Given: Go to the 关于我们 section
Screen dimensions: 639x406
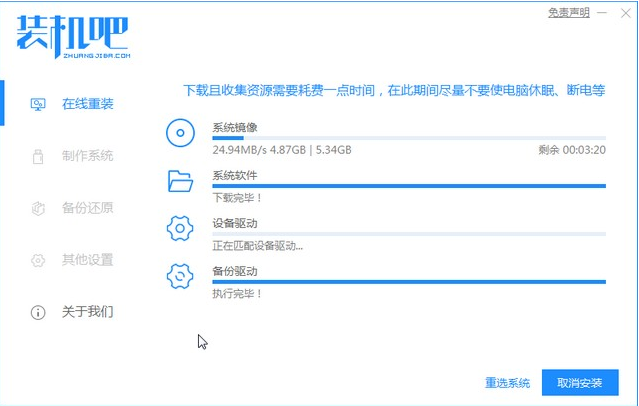Looking at the screenshot, I should point(87,312).
